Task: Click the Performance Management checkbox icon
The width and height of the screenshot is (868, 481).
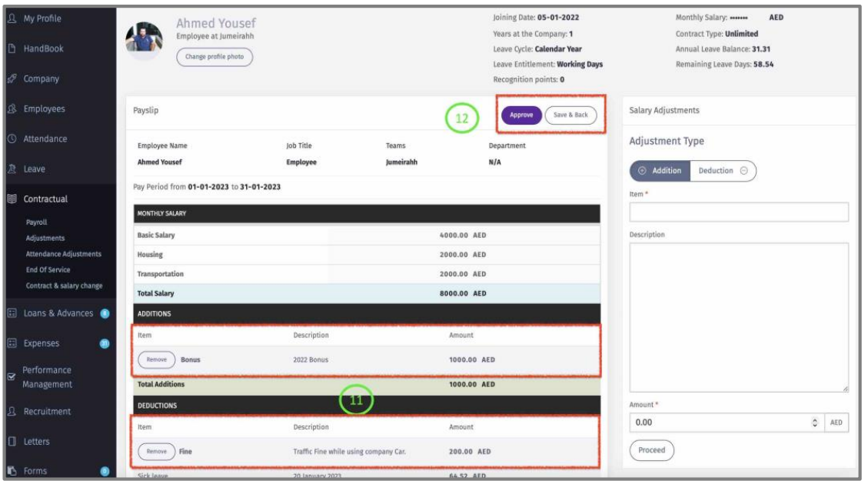Action: click(x=12, y=377)
